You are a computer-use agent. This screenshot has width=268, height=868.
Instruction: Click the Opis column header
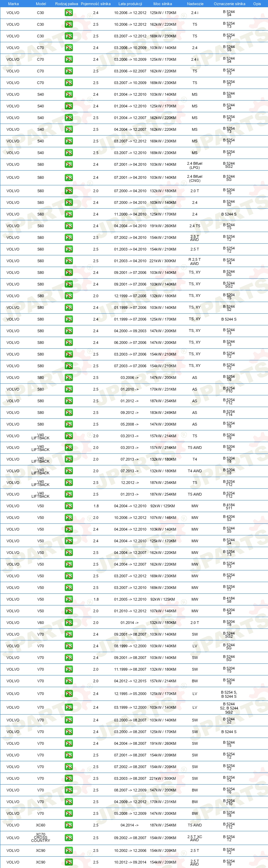click(257, 4)
